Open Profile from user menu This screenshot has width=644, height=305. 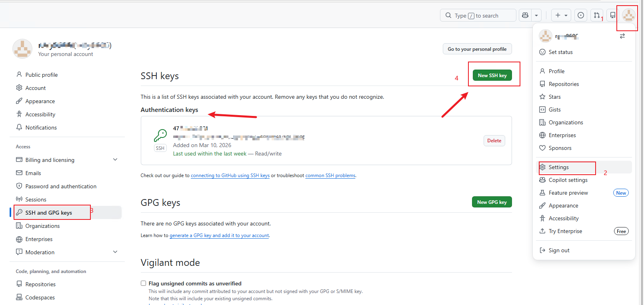(x=584, y=71)
